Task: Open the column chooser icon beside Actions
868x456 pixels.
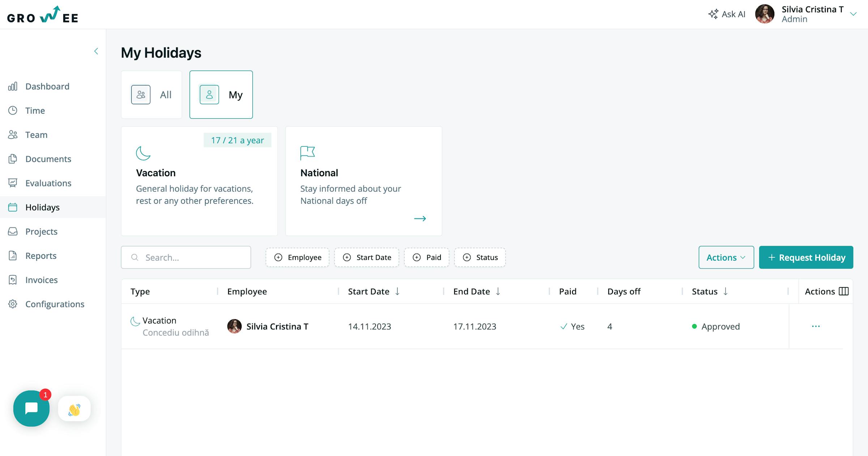Action: 844,291
